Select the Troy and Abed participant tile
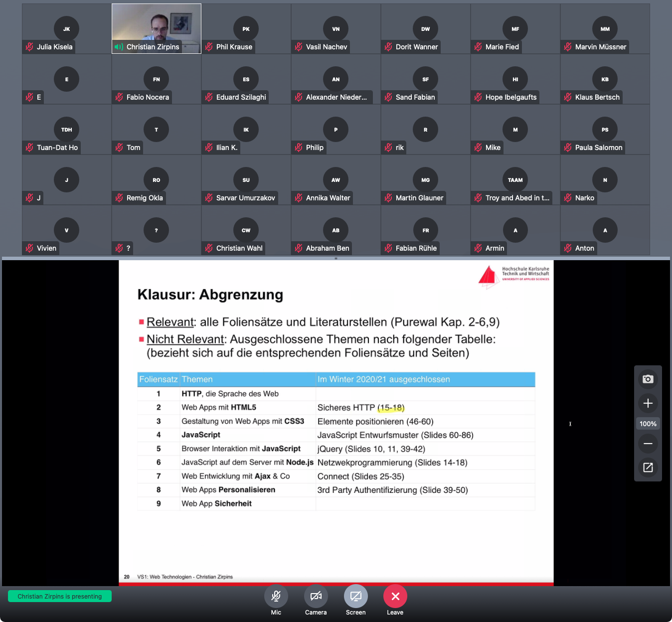 pyautogui.click(x=515, y=180)
